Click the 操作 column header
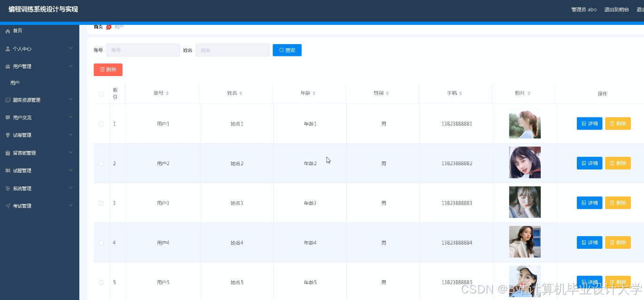 pos(603,94)
